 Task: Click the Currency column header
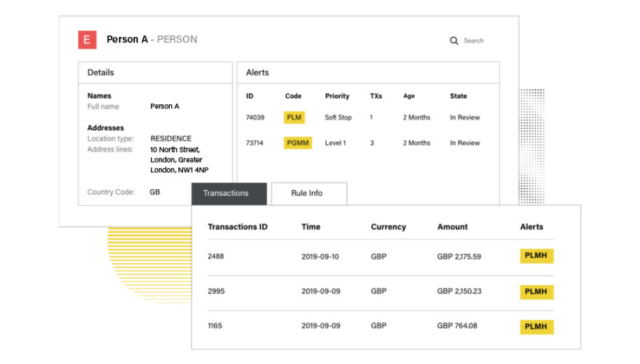click(x=389, y=227)
